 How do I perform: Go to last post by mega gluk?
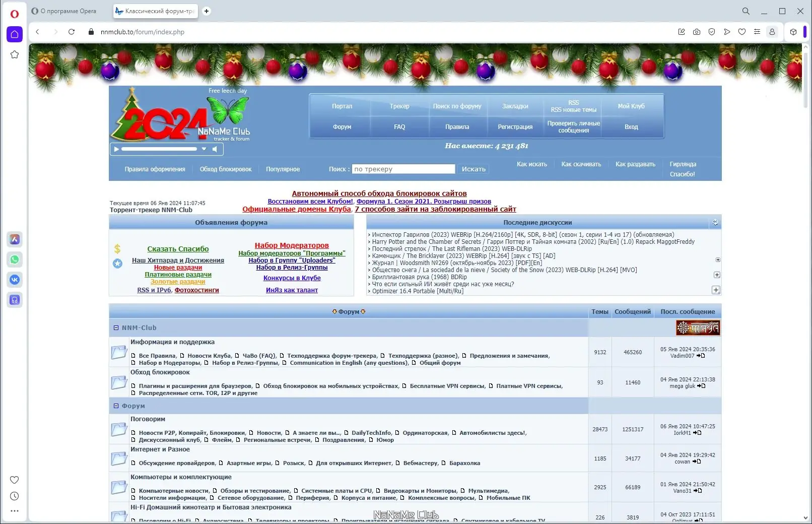coord(701,386)
